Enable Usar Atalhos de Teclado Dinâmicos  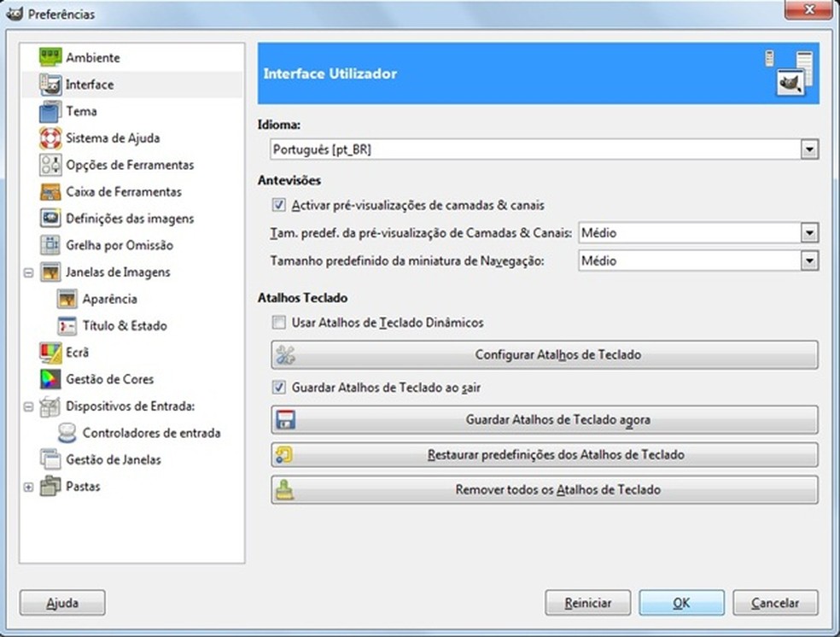tap(278, 322)
